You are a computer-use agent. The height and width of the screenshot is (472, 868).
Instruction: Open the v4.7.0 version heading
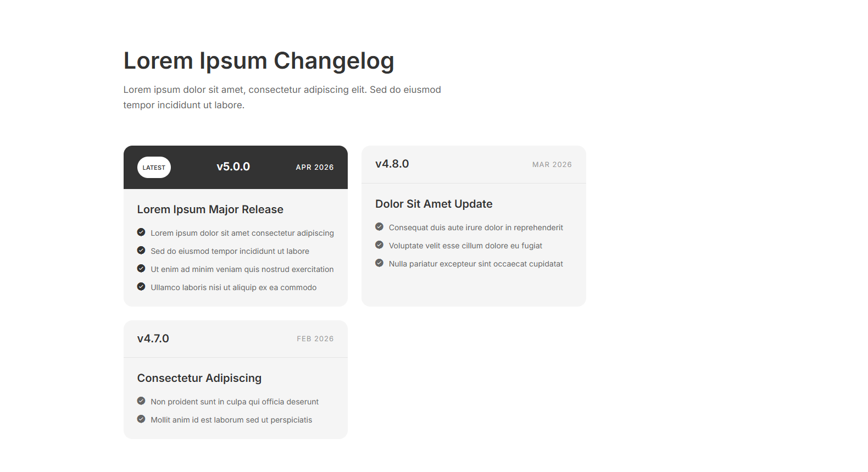pyautogui.click(x=153, y=338)
